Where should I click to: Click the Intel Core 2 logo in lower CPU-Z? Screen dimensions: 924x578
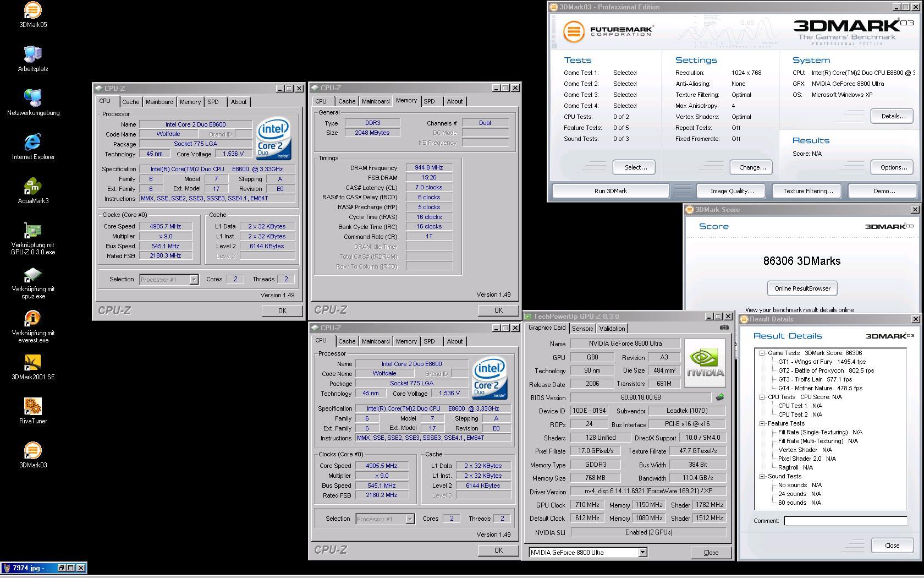(x=490, y=379)
